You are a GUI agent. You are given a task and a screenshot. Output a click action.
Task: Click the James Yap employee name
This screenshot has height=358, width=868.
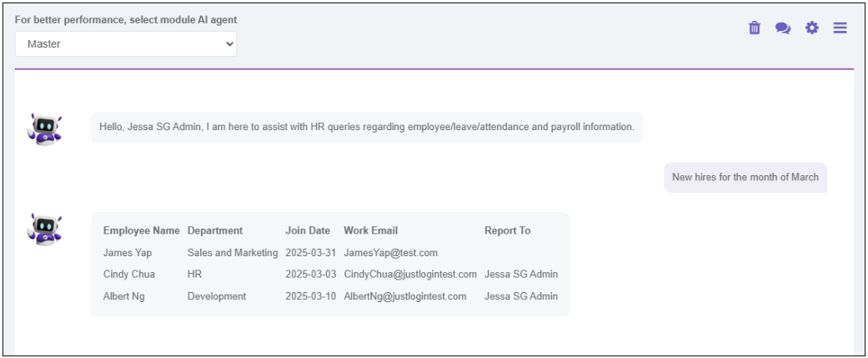click(x=128, y=252)
